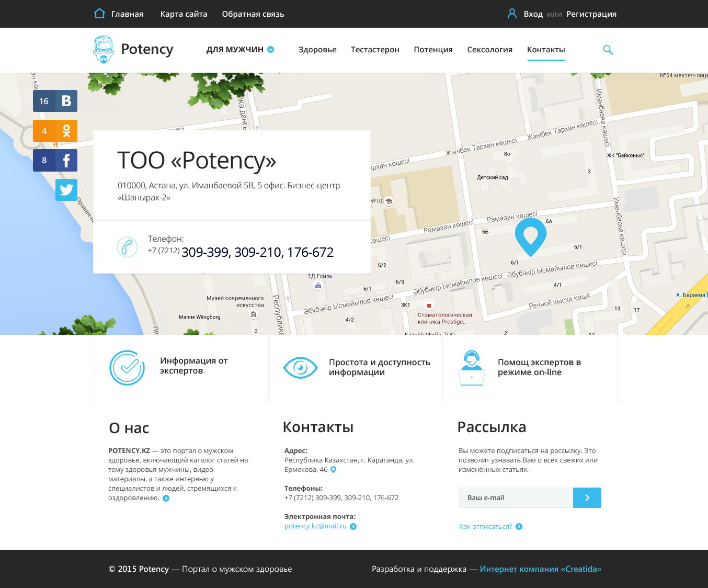Click the footer Контакты heading
Image resolution: width=708 pixels, height=588 pixels.
[x=318, y=427]
